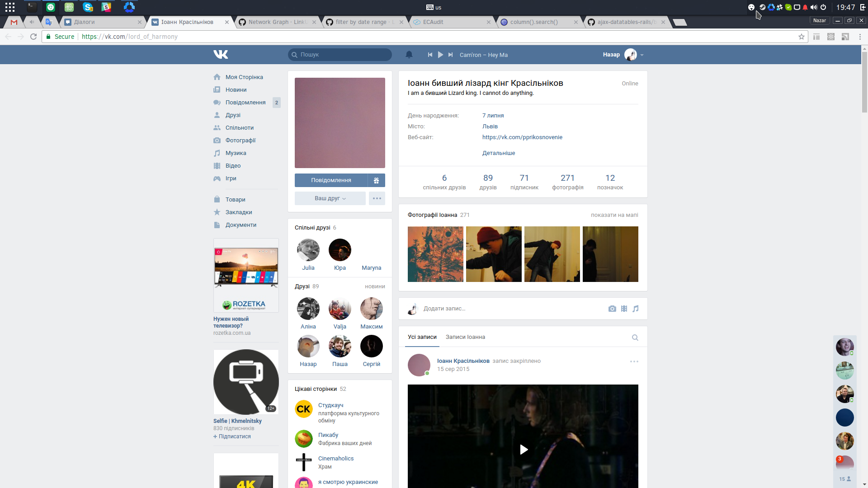Open mutual friend Юра's avatar
Viewport: 868px width, 488px height.
pyautogui.click(x=340, y=250)
